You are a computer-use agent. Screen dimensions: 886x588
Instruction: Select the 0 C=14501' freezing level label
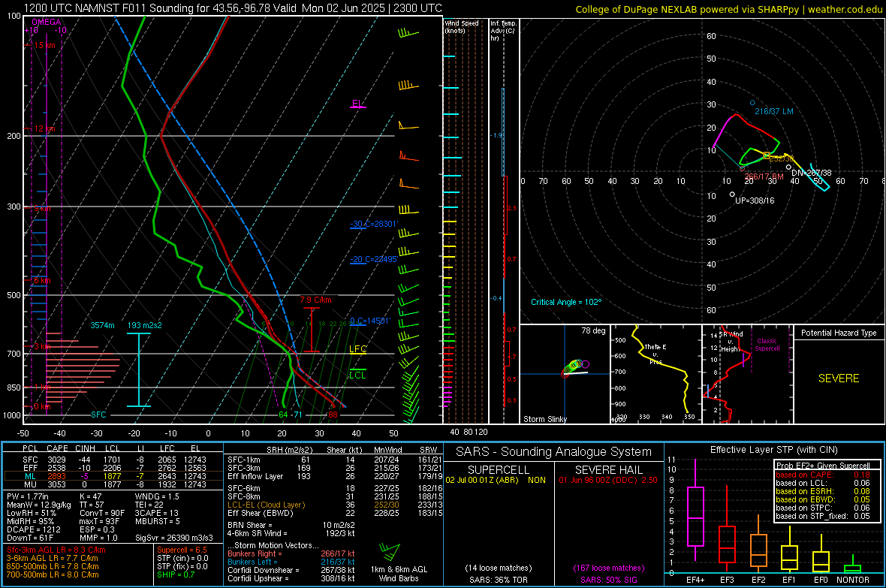pos(370,321)
